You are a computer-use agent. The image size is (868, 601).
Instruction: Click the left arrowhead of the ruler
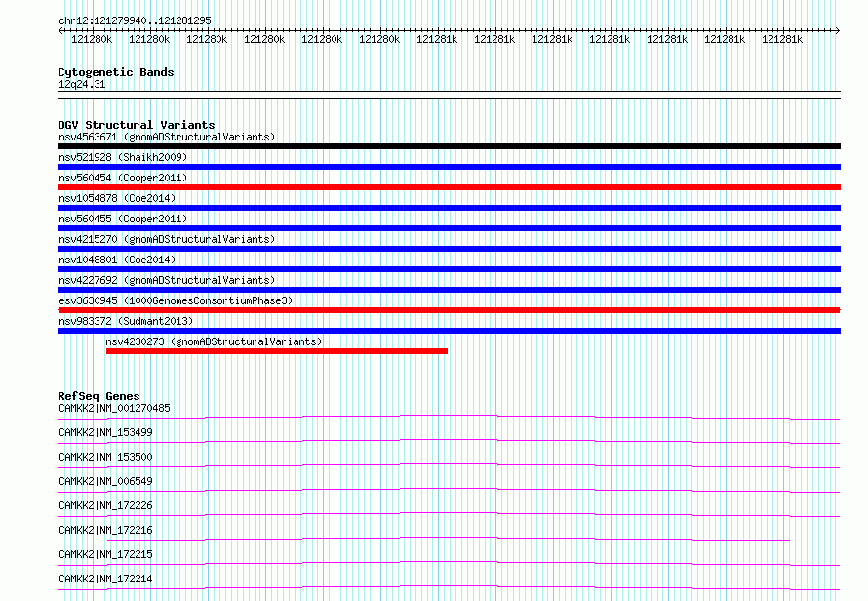click(x=60, y=30)
